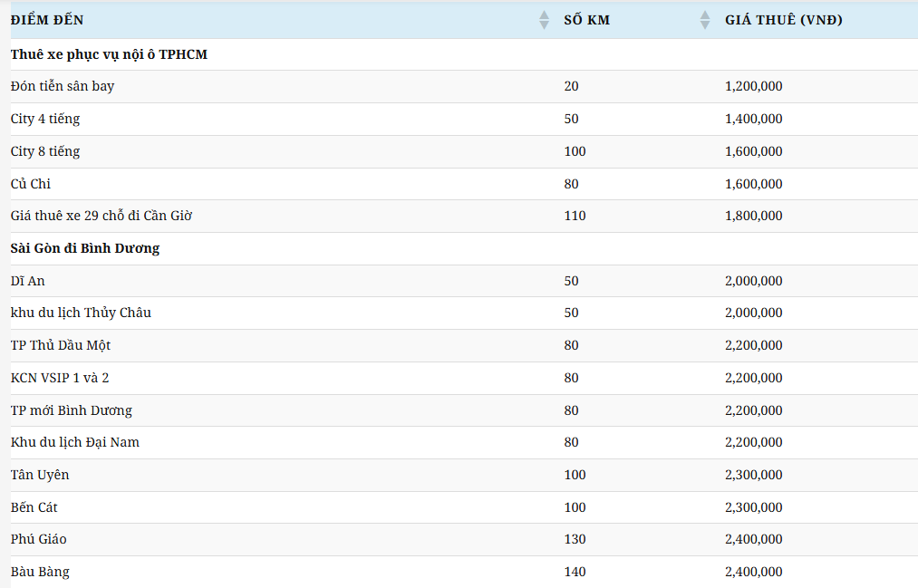Click sort arrows just left of GIÁ THUÊ

click(705, 20)
